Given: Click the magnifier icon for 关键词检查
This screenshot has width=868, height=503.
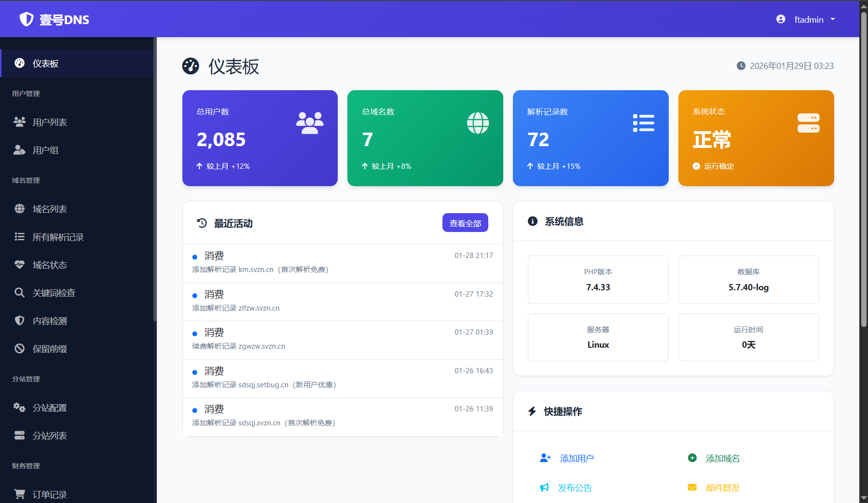Looking at the screenshot, I should tap(19, 293).
